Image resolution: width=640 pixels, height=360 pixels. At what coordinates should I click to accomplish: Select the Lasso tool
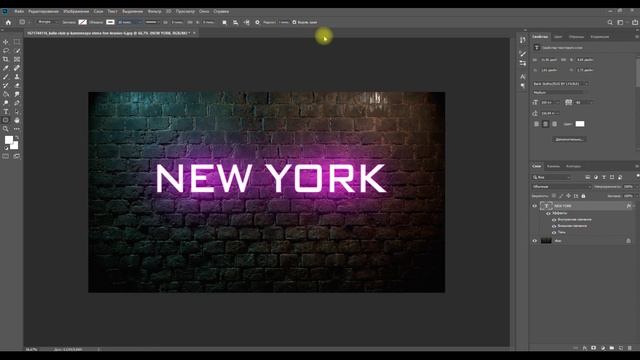coord(6,51)
